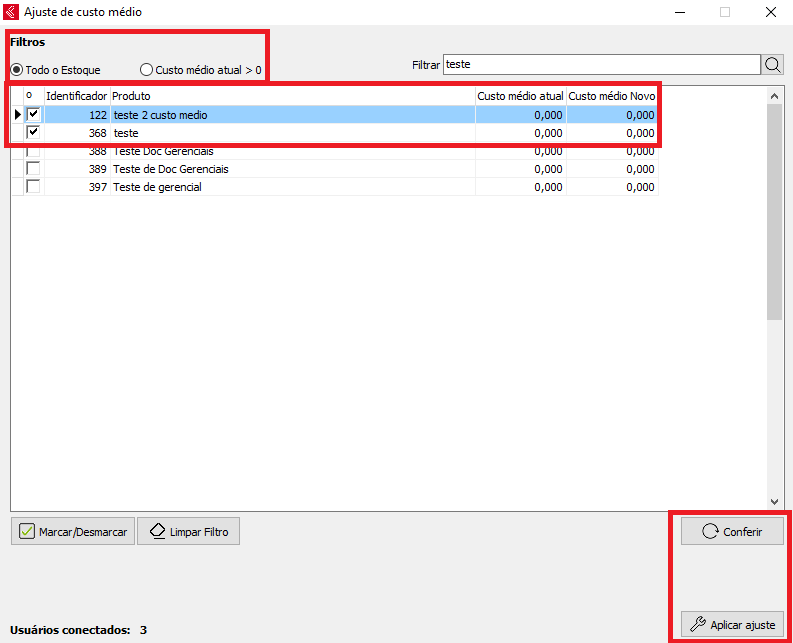Click the Custo médio atual column header
Viewport: 793px width, 643px height.
click(x=520, y=96)
